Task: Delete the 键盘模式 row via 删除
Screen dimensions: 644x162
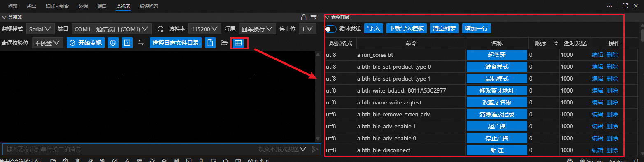Action: 612,67
